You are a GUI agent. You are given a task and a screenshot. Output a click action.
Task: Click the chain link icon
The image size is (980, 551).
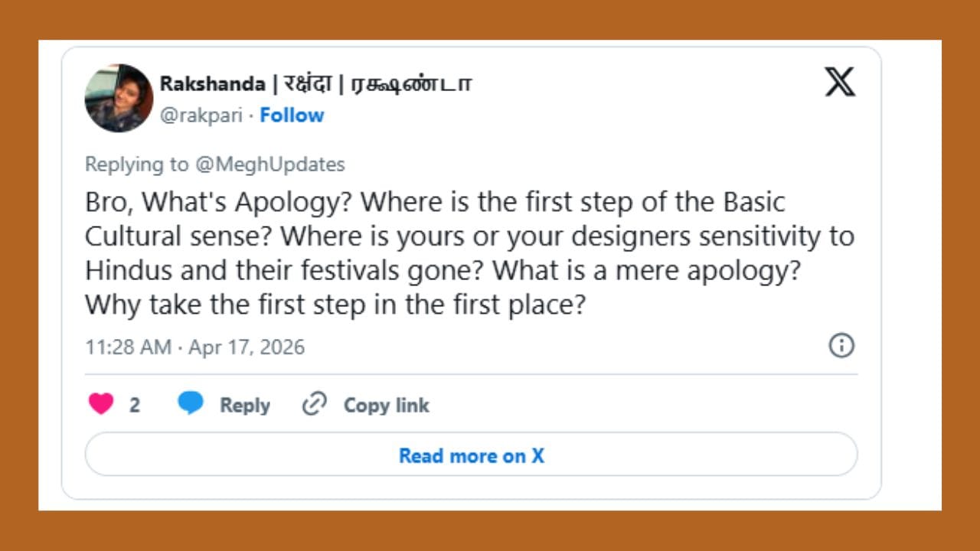(314, 404)
